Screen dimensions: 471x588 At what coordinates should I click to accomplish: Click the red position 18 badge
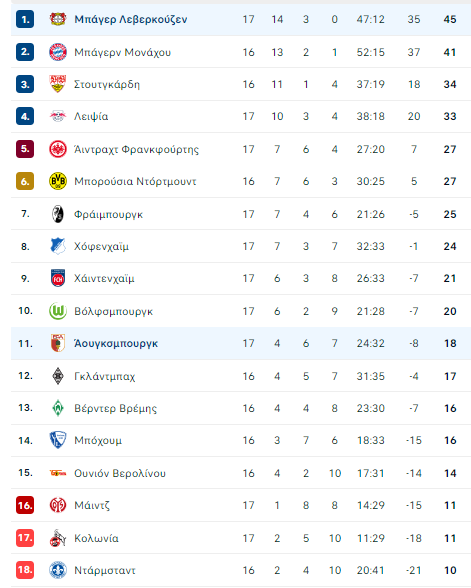tap(25, 570)
